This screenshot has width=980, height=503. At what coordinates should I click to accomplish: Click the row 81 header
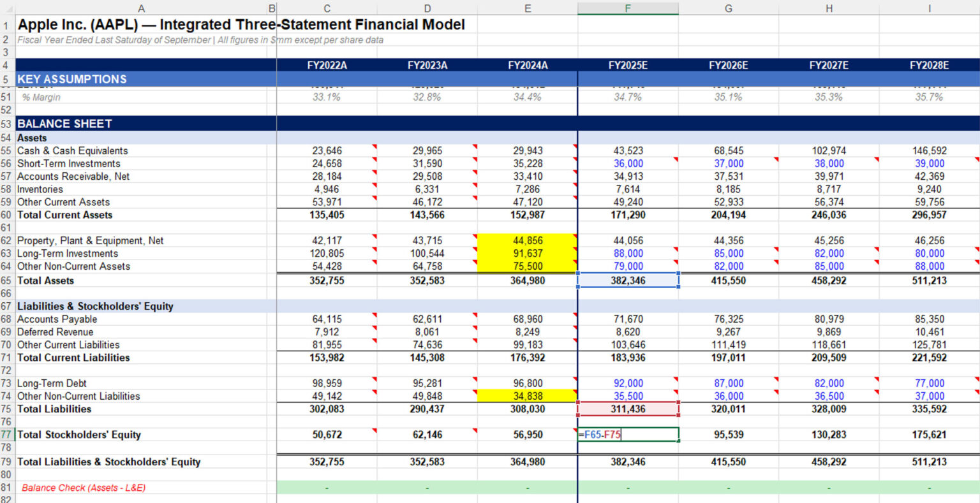(x=6, y=488)
